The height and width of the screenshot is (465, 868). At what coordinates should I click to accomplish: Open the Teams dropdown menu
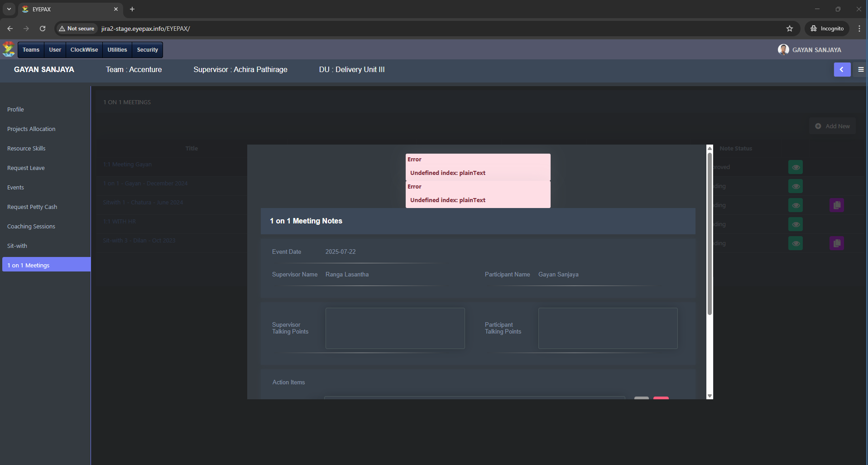tap(31, 50)
